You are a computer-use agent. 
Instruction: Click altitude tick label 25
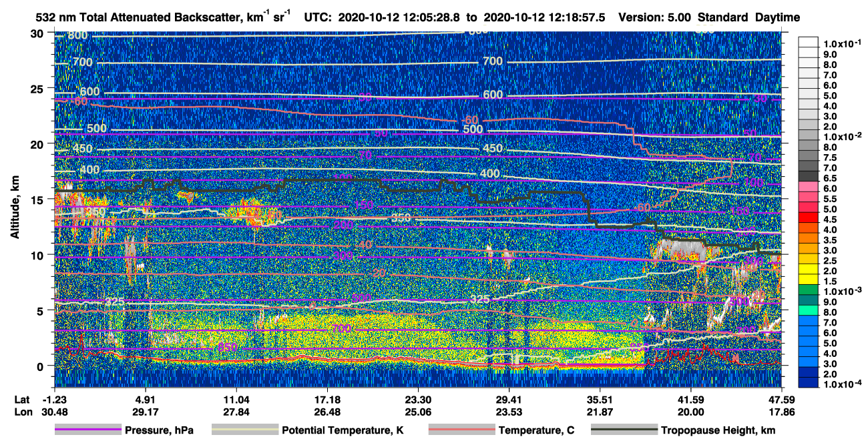click(38, 88)
